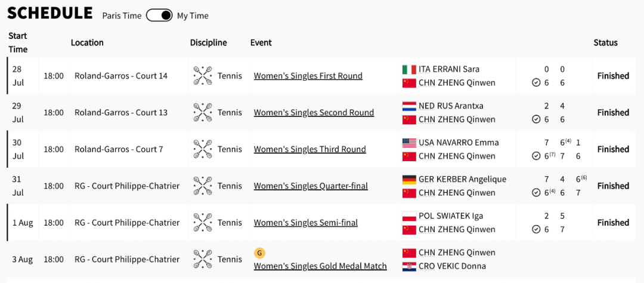Open Women's Singles First Round link
Image resolution: width=644 pixels, height=283 pixels.
[x=308, y=76]
